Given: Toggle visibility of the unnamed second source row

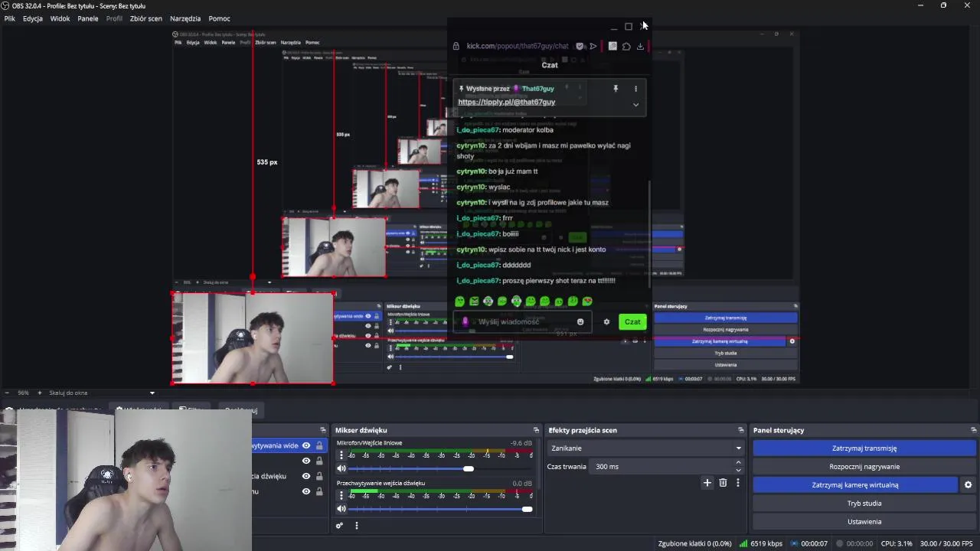Looking at the screenshot, I should 306,461.
